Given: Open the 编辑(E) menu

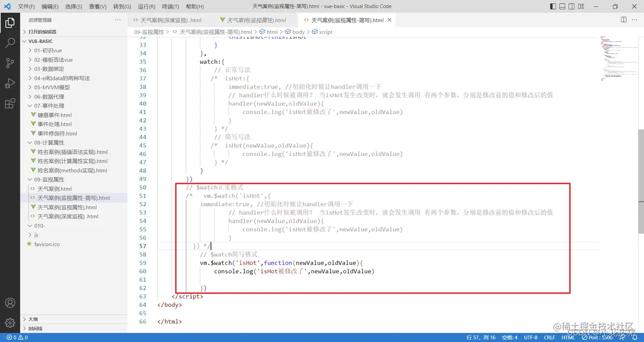Looking at the screenshot, I should (50, 7).
